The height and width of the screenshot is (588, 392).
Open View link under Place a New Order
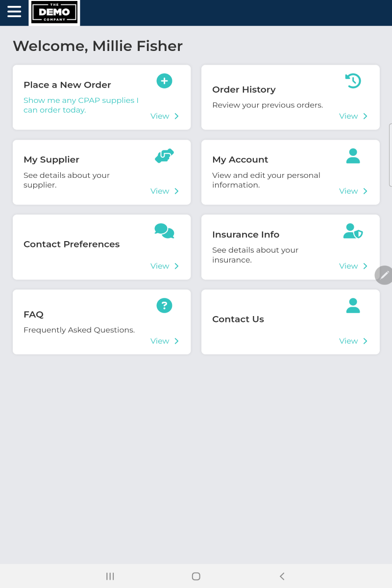pyautogui.click(x=164, y=116)
